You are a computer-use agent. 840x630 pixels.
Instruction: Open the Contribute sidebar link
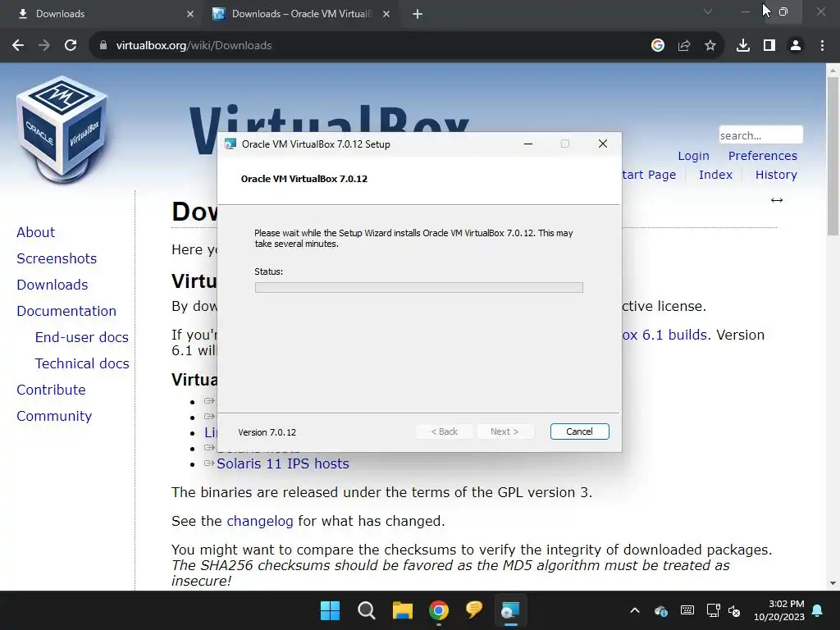(x=51, y=390)
